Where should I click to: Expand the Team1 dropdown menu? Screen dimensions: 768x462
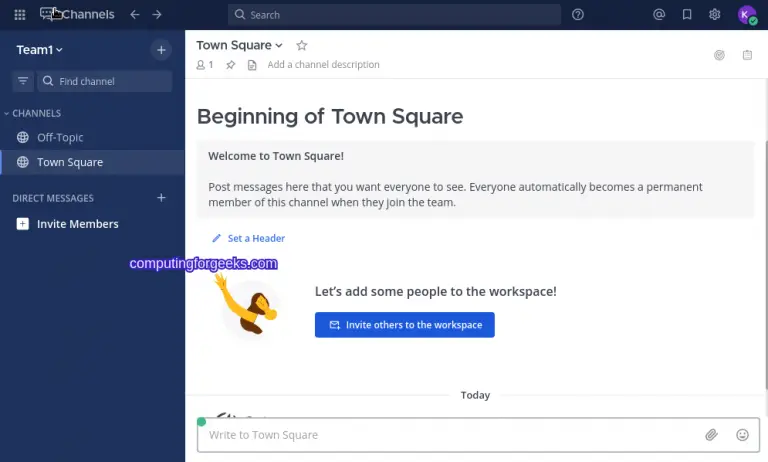pos(40,50)
